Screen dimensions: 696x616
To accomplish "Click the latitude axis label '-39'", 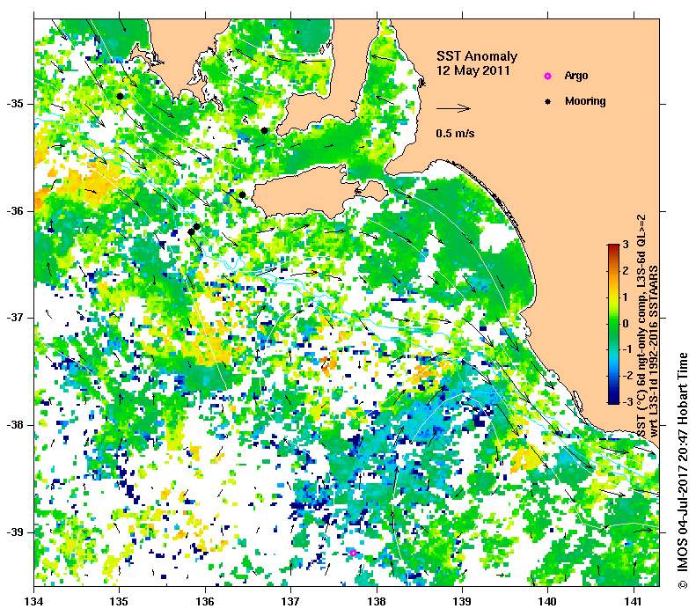I will point(15,532).
